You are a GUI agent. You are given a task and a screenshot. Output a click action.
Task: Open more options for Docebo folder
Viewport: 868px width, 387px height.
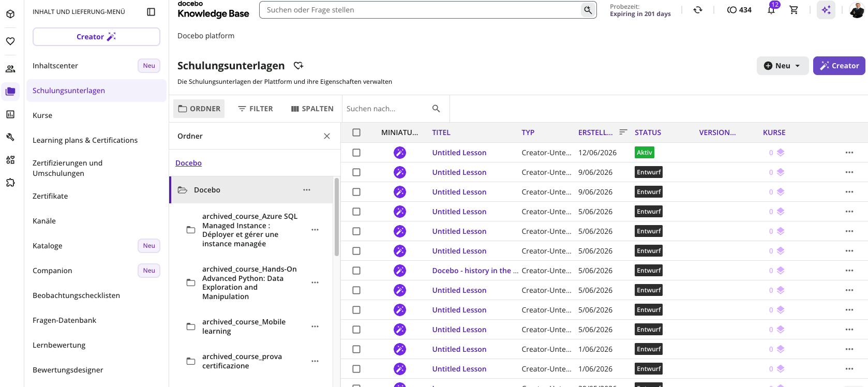(x=307, y=190)
